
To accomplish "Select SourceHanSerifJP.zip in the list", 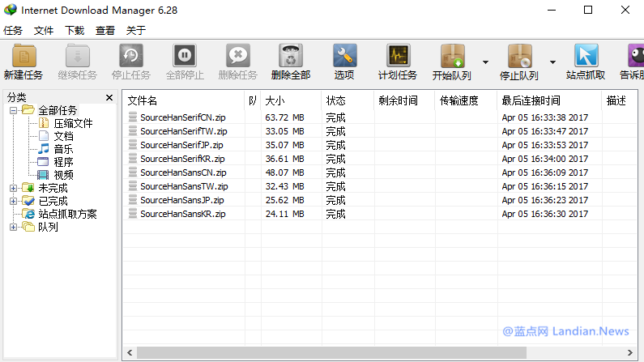I will (181, 145).
